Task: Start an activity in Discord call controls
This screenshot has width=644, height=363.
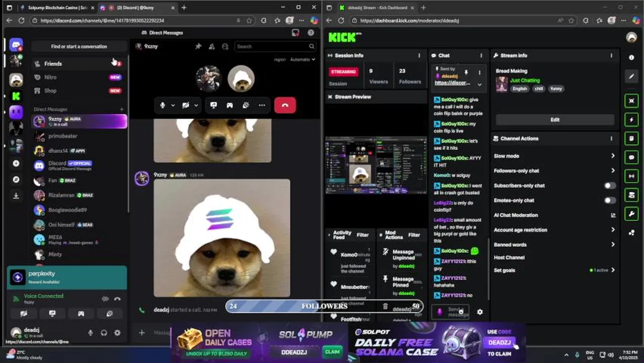Action: (x=230, y=105)
